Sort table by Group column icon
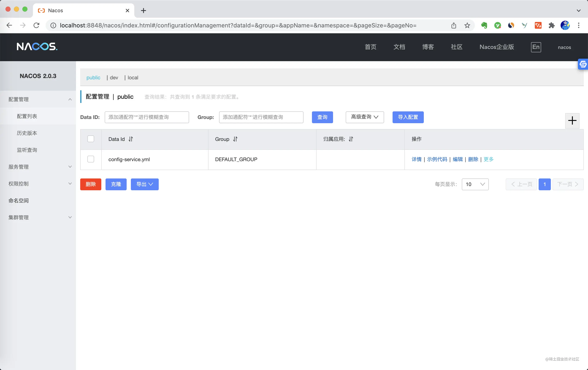Viewport: 588px width, 370px height. (235, 139)
